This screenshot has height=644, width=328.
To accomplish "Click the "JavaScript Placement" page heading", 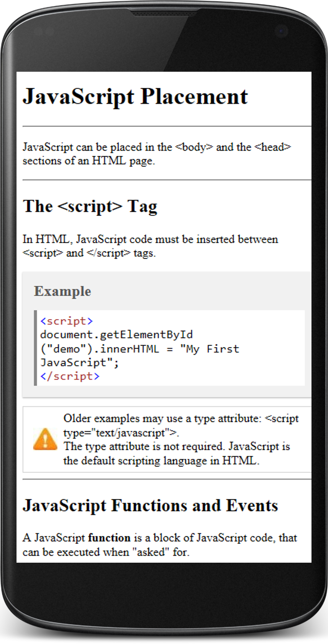I will (135, 97).
